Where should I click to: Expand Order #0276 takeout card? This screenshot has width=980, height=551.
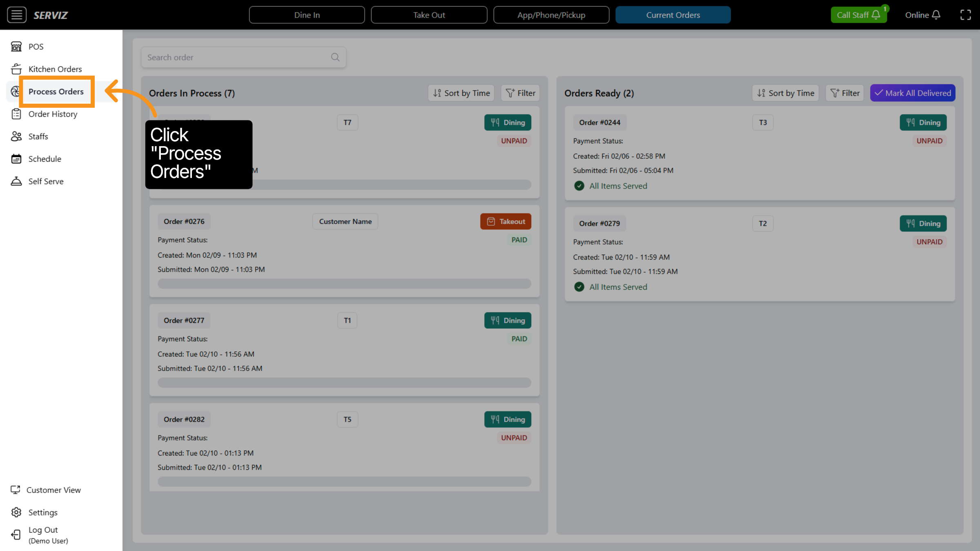click(x=344, y=251)
